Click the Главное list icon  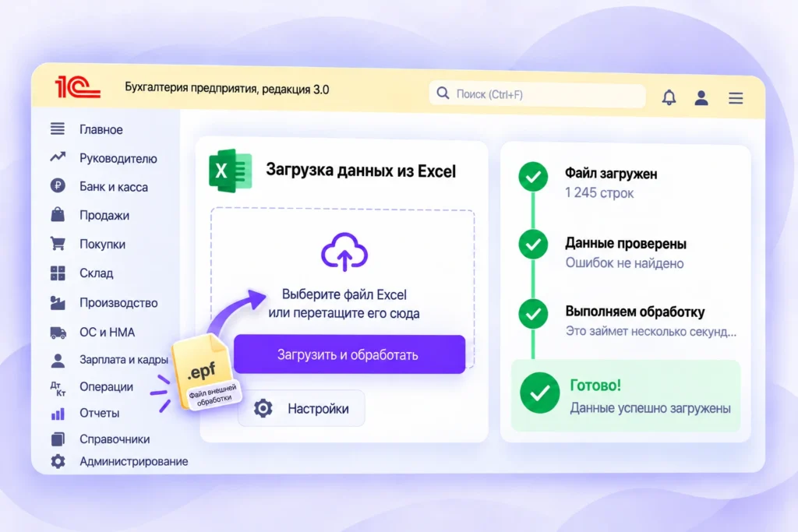(58, 129)
